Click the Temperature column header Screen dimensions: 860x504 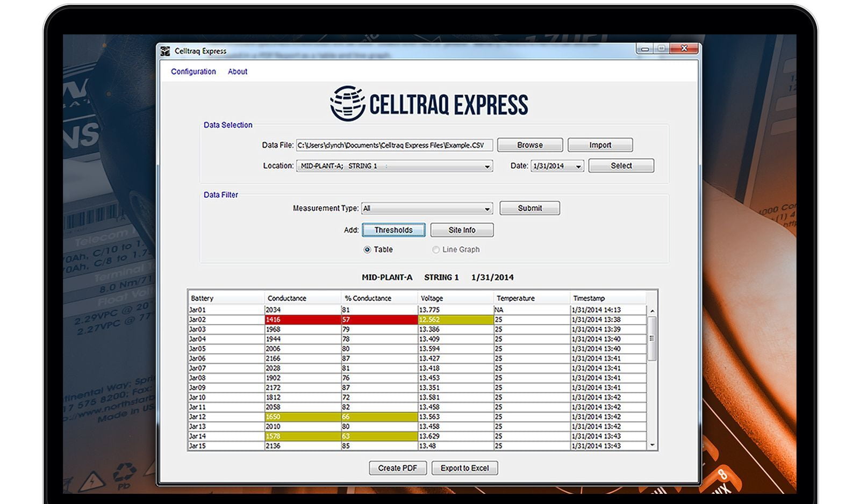[x=532, y=298]
